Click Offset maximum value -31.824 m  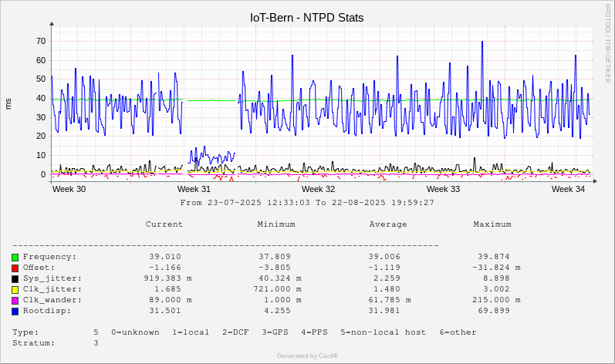tap(496, 268)
